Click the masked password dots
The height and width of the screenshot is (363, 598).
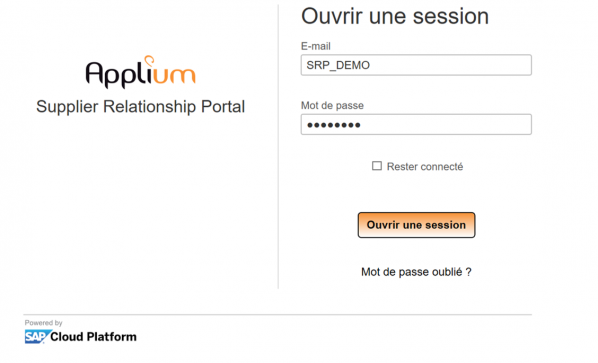pos(334,125)
